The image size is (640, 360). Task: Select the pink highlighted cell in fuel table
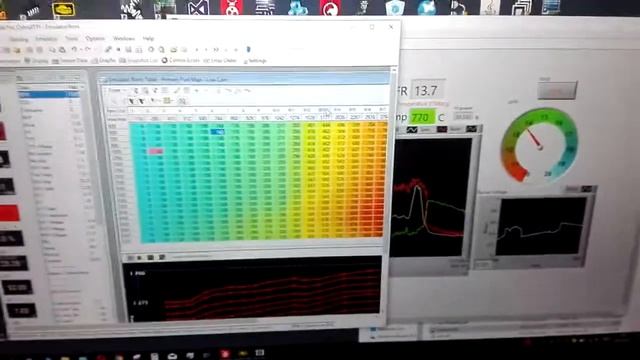click(156, 151)
